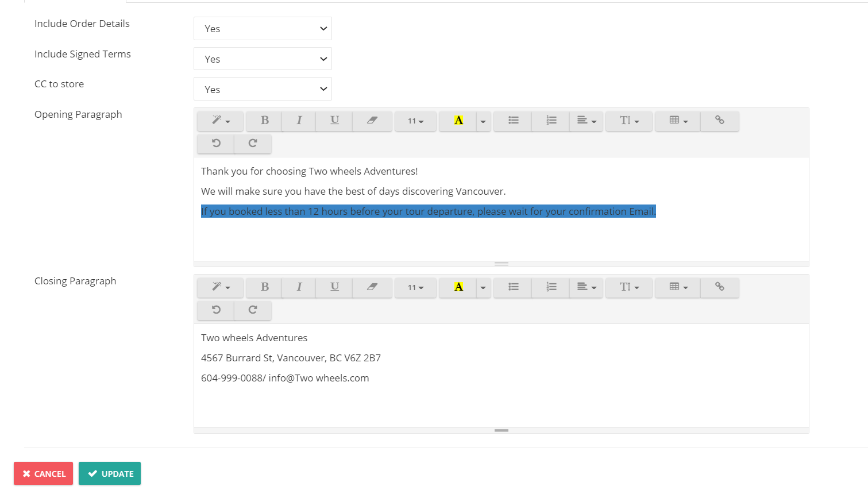Click link icon in Closing Paragraph toolbar
The height and width of the screenshot is (490, 868).
coord(719,287)
